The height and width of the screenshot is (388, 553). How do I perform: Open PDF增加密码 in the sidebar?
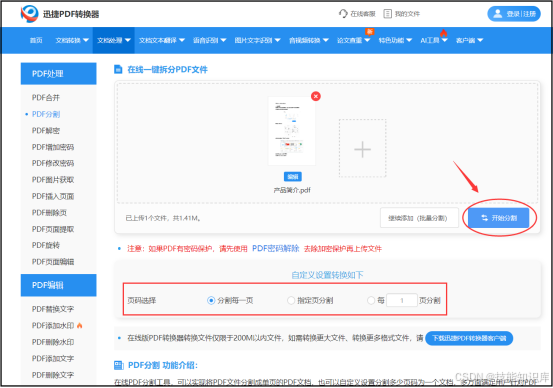click(53, 147)
